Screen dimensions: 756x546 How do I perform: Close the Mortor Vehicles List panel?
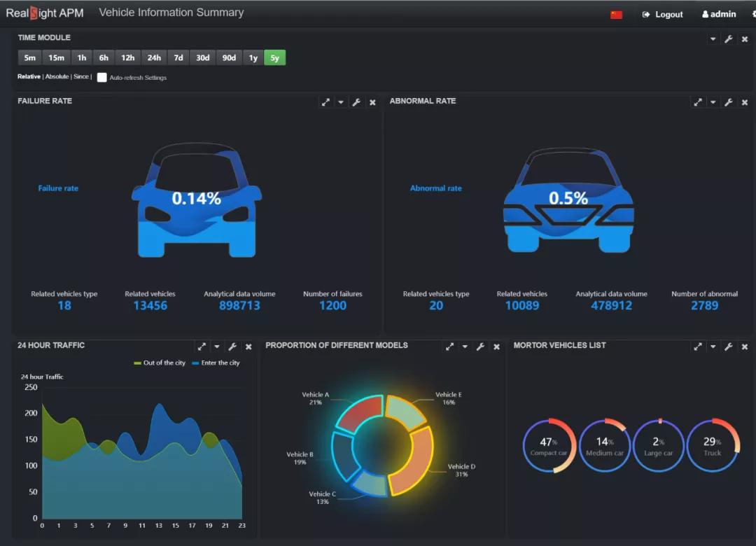pos(744,346)
